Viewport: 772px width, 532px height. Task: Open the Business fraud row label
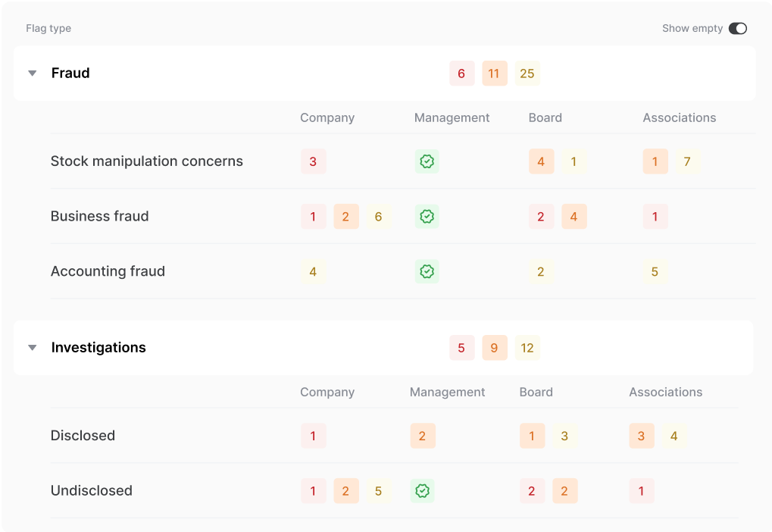(100, 216)
